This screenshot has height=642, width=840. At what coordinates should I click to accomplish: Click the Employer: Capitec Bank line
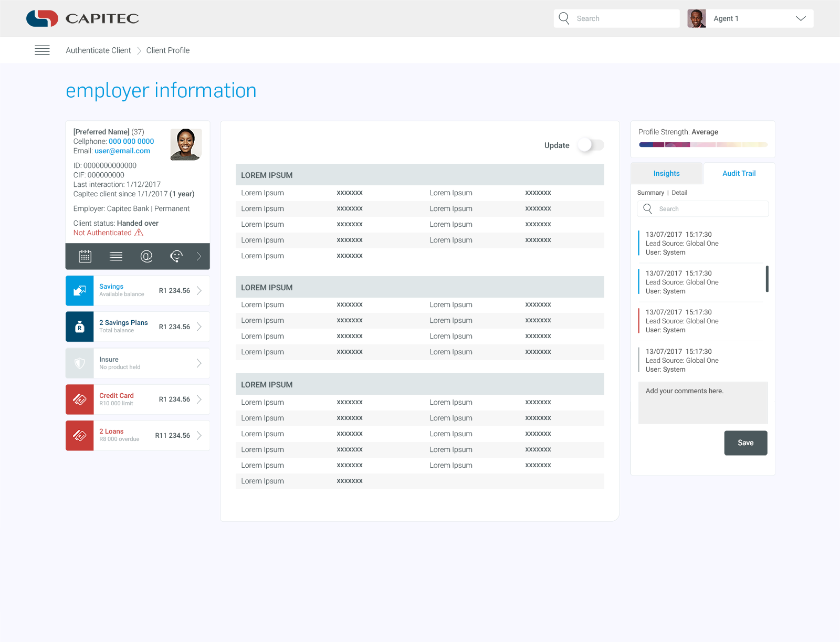tap(131, 208)
